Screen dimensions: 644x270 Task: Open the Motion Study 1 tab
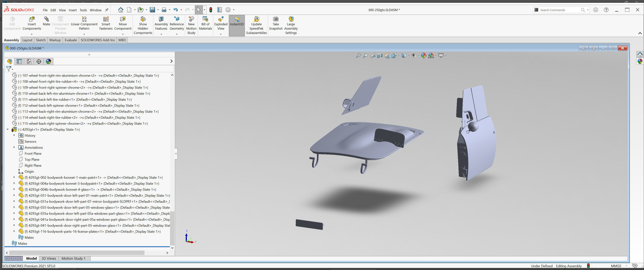73,259
